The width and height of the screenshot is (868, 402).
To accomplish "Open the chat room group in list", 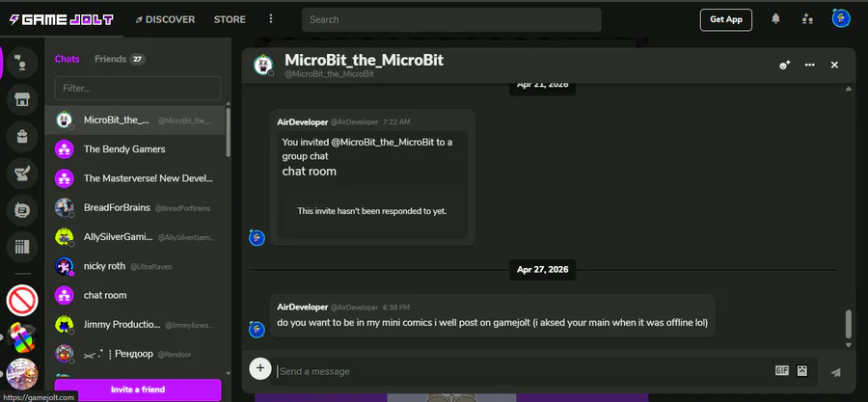I will pyautogui.click(x=135, y=295).
